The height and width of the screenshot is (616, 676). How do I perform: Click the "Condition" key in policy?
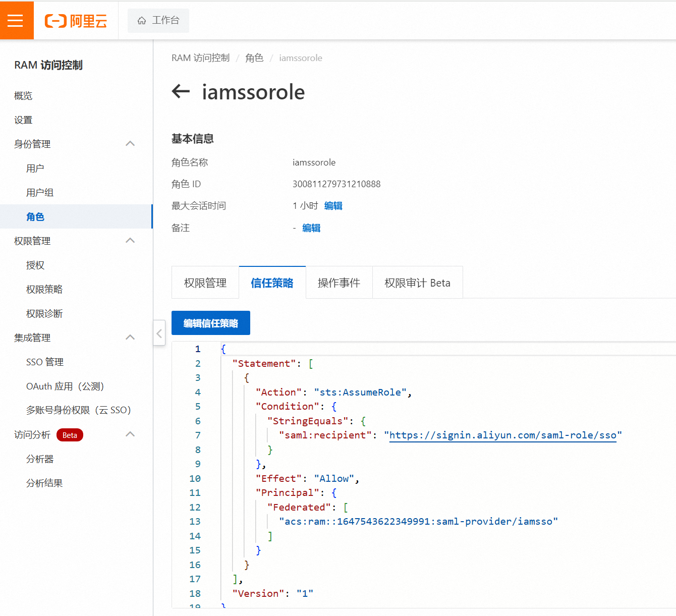pyautogui.click(x=288, y=407)
